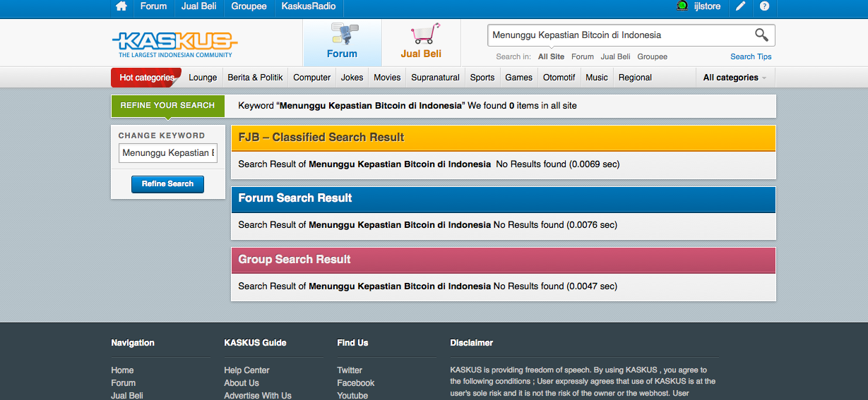Click the KASKUS Guide footer heading
The height and width of the screenshot is (400, 868).
point(255,343)
